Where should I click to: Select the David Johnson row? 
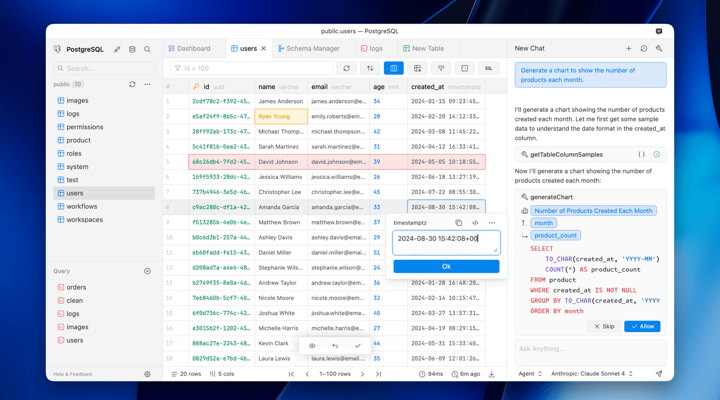[x=337, y=162]
